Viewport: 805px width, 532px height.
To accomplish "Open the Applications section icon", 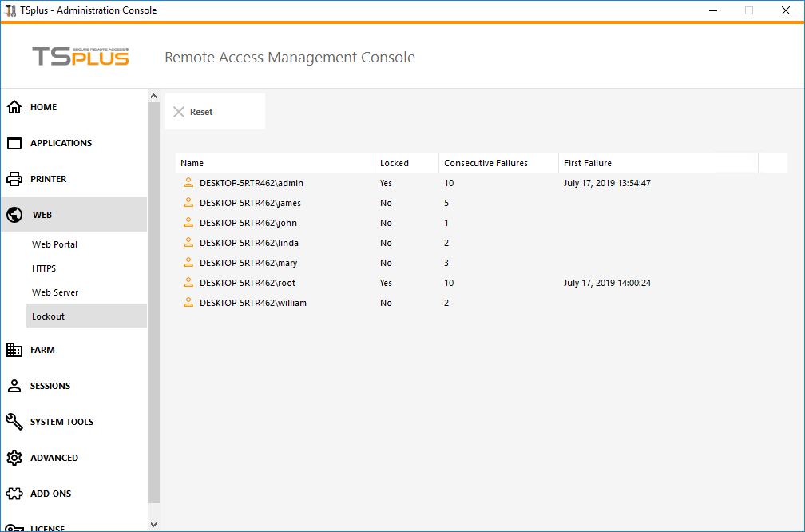I will click(x=14, y=142).
